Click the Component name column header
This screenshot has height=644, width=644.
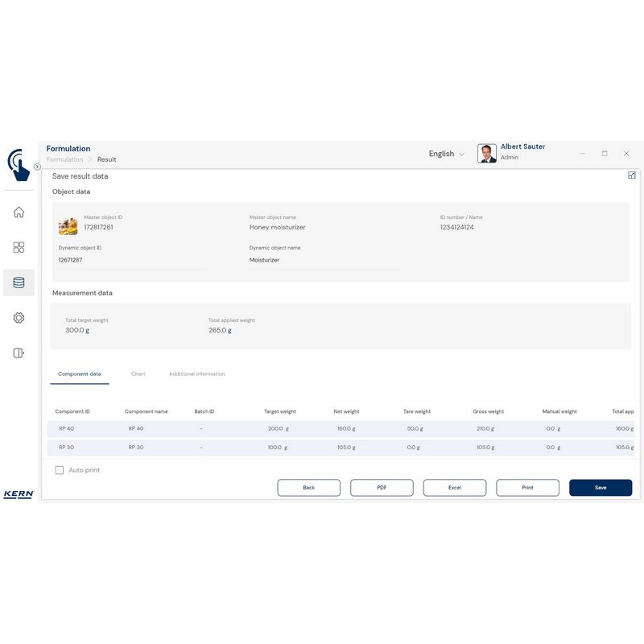point(147,411)
